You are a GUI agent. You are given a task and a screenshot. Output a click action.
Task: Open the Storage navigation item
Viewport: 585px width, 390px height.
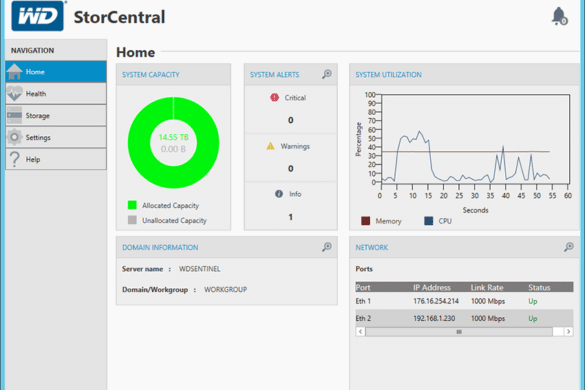coord(56,115)
